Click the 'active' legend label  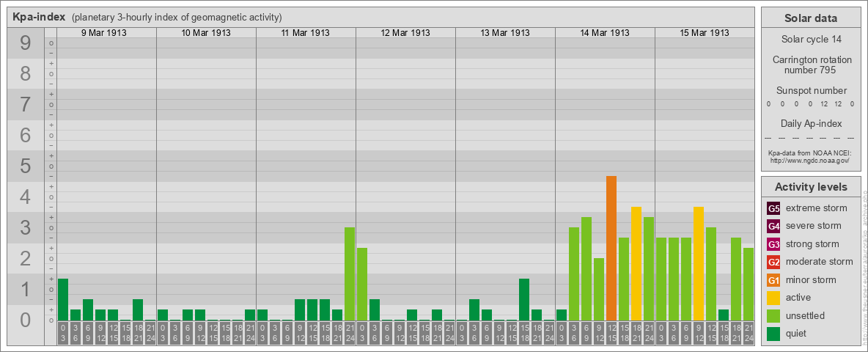coord(798,298)
